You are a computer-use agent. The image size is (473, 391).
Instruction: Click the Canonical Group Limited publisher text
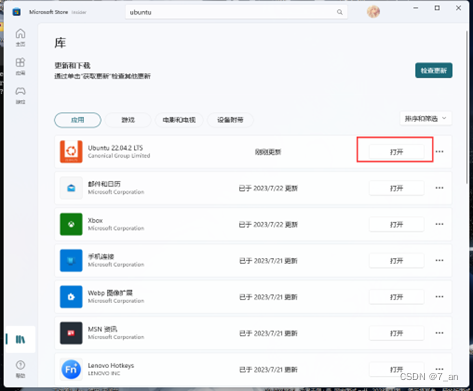coord(119,156)
